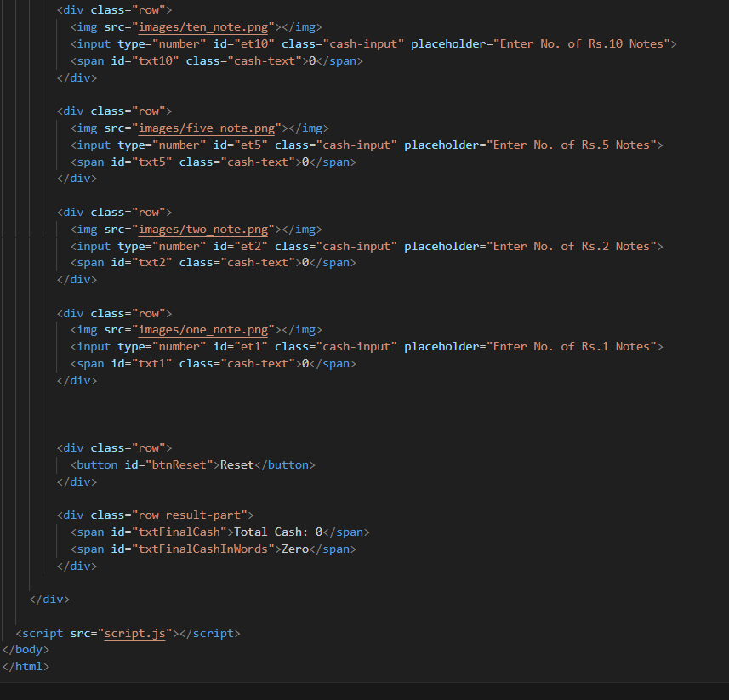This screenshot has height=700, width=729.
Task: Open the script.js source link
Action: (x=135, y=633)
